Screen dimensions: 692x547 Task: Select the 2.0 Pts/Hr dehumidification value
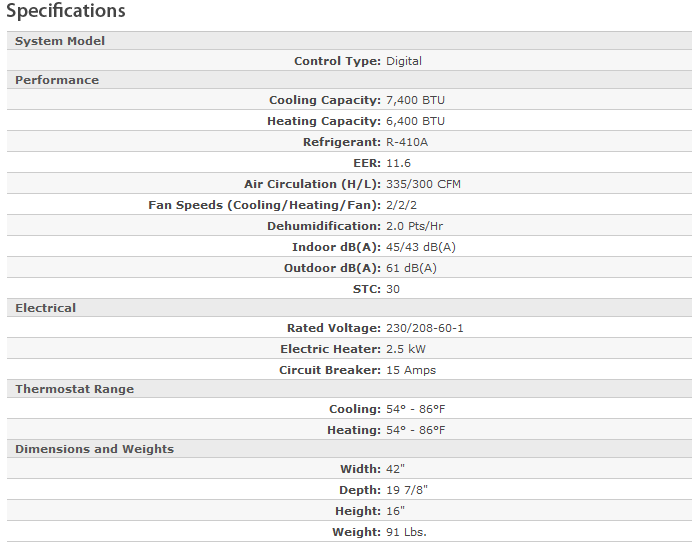coord(416,226)
